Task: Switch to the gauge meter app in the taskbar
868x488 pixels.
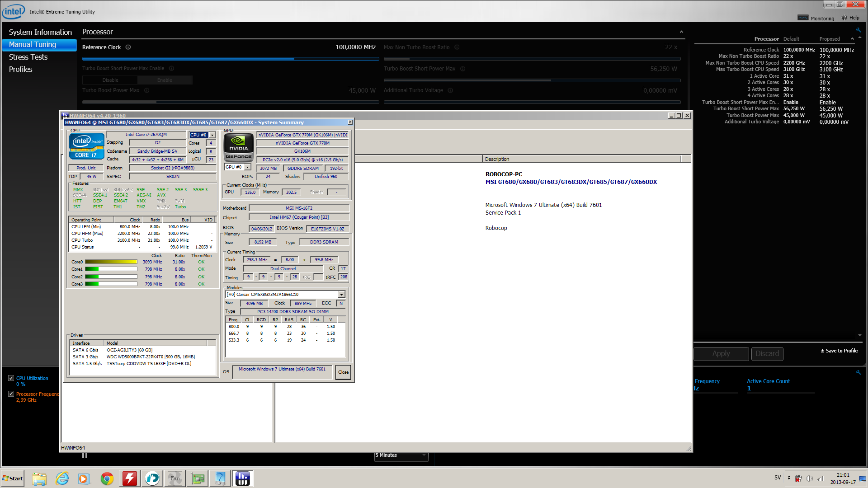Action: [220, 479]
